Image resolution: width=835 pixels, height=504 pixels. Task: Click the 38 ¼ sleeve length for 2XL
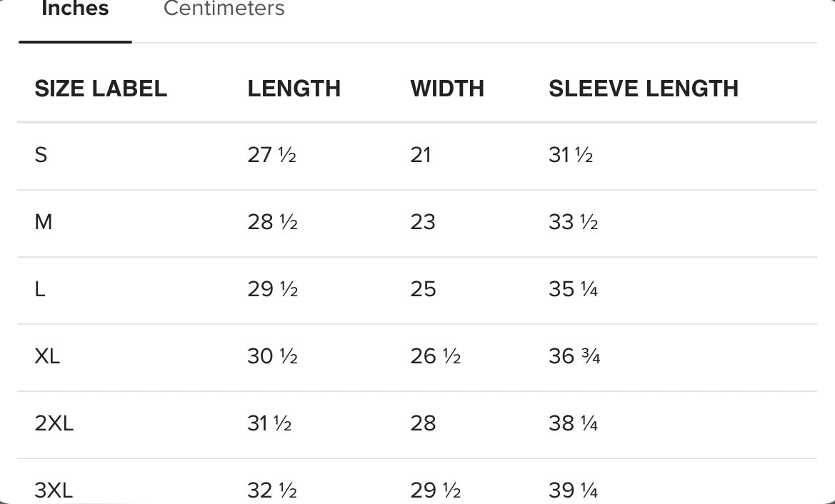[x=573, y=423]
